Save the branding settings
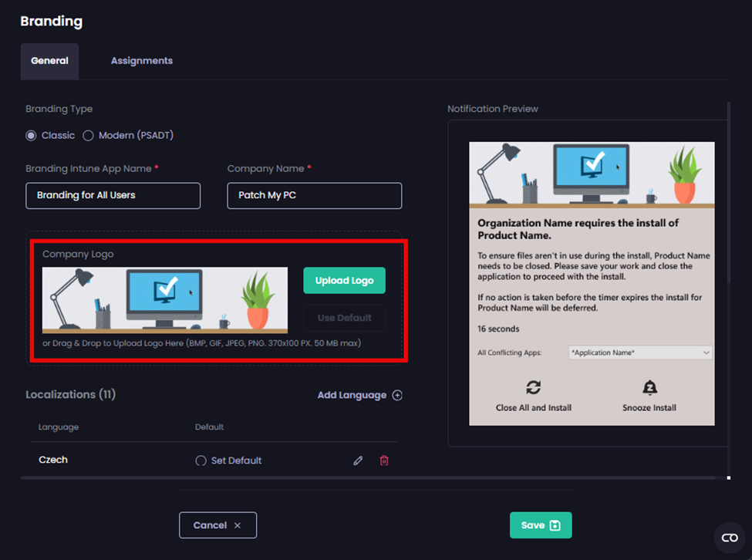The image size is (752, 560). [x=540, y=525]
